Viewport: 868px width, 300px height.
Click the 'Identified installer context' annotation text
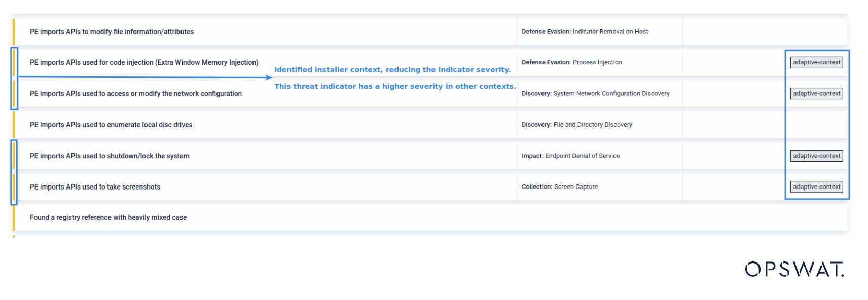click(392, 70)
